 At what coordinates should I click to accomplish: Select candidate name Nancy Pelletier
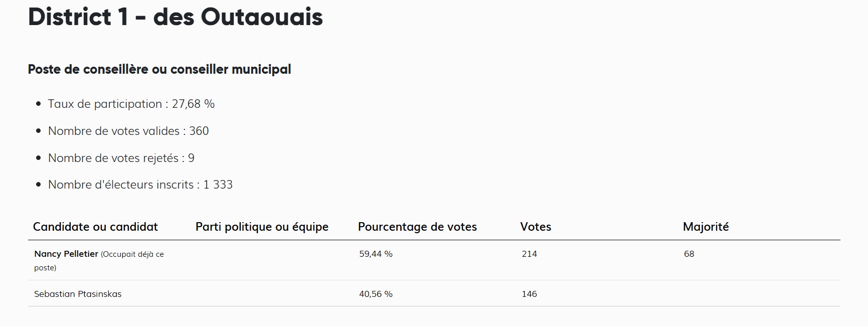(66, 254)
